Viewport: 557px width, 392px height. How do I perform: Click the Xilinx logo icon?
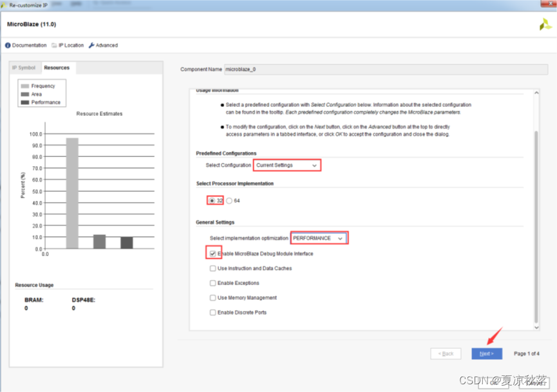545,24
